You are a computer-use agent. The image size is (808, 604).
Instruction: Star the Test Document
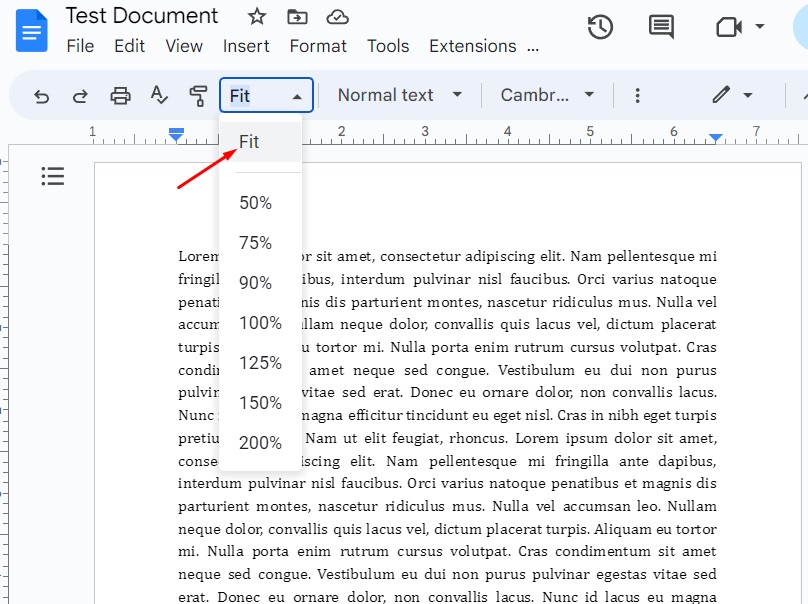[x=257, y=17]
